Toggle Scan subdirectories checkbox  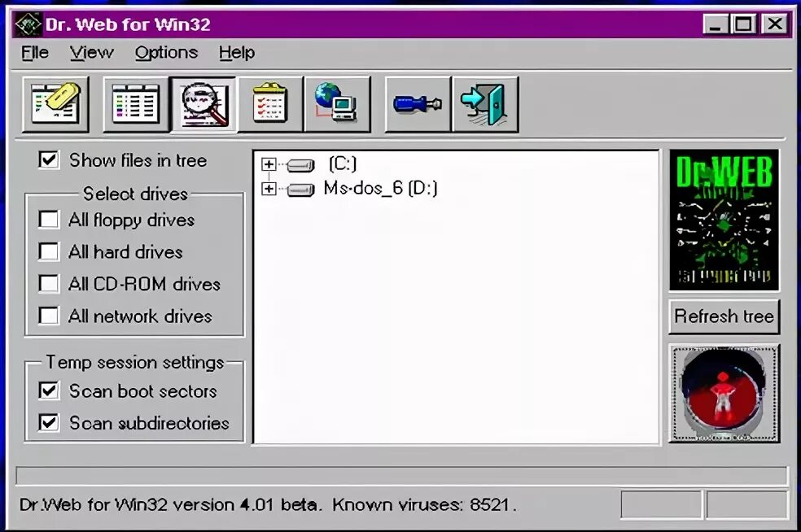[49, 422]
